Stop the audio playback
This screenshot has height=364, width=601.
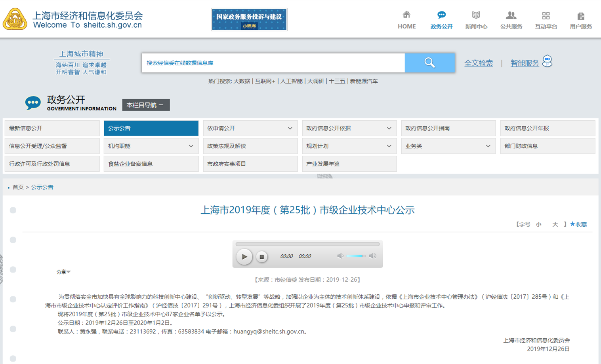(x=261, y=257)
